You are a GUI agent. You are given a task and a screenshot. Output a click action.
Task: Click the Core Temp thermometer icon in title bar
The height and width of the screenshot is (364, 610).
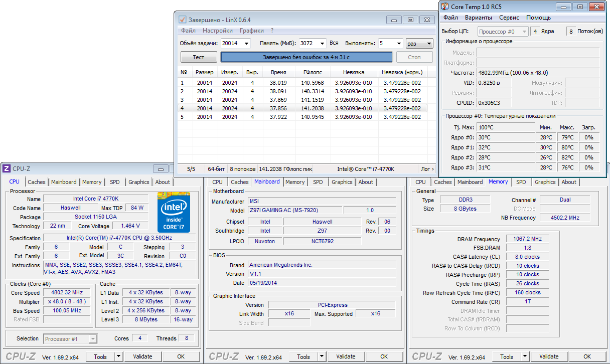445,7
